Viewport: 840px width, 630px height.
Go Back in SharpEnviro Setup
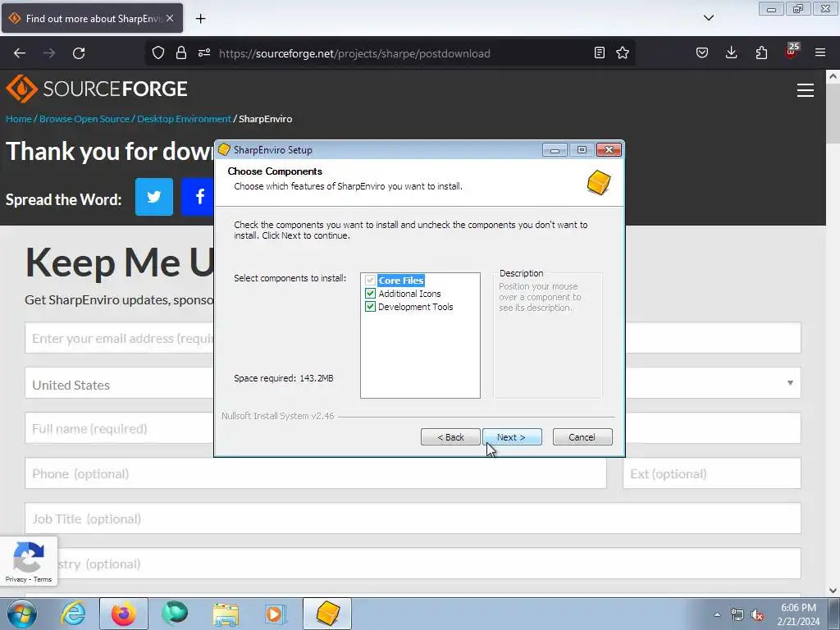tap(450, 437)
